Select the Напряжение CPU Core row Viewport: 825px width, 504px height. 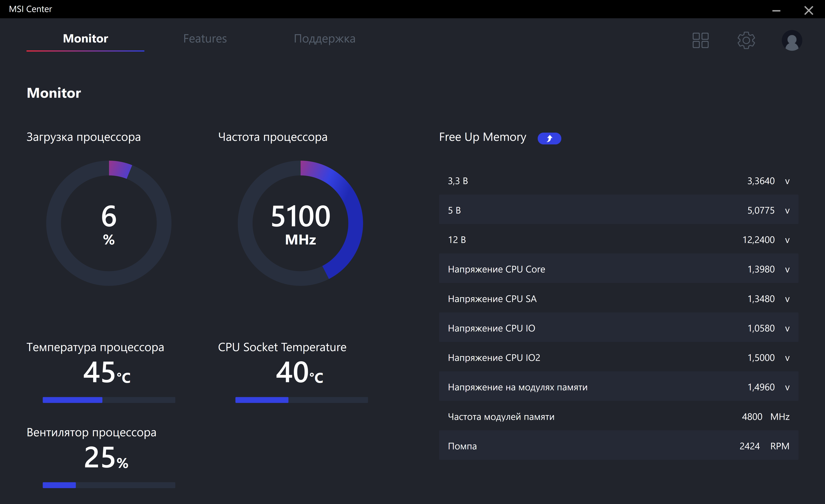[x=618, y=269]
